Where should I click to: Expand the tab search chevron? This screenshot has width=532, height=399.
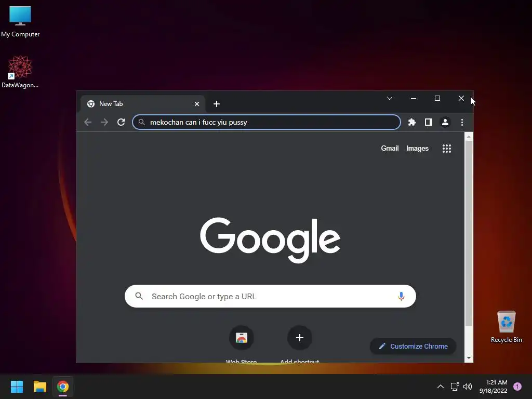pos(390,98)
